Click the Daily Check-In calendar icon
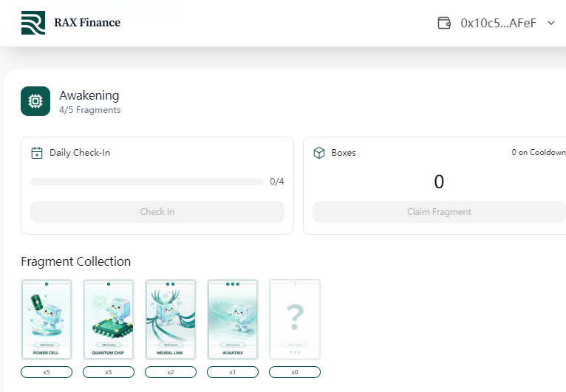 click(37, 153)
